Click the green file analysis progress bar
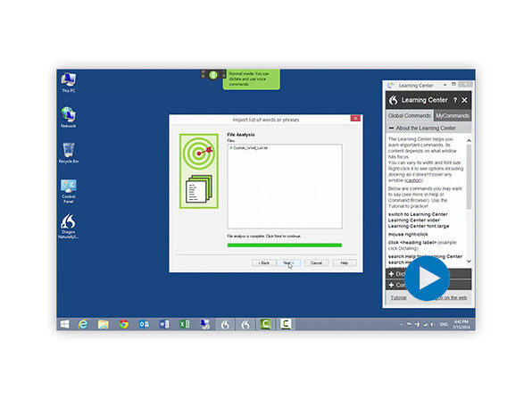This screenshot has height=399, width=532. point(285,245)
